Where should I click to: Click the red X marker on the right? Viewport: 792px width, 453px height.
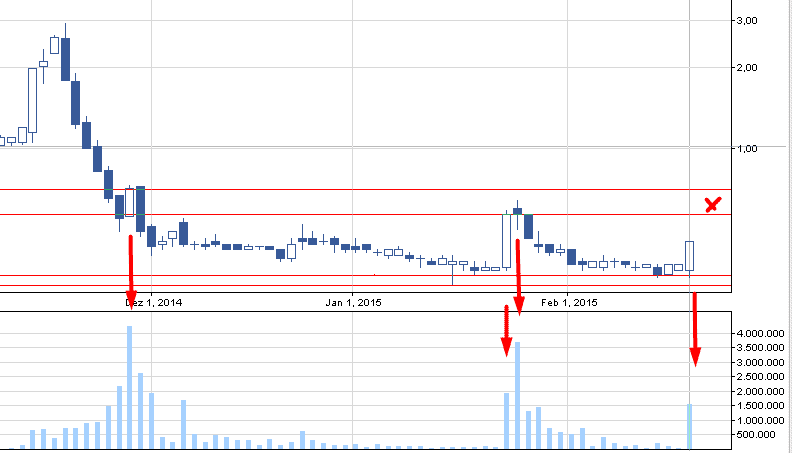(x=712, y=205)
